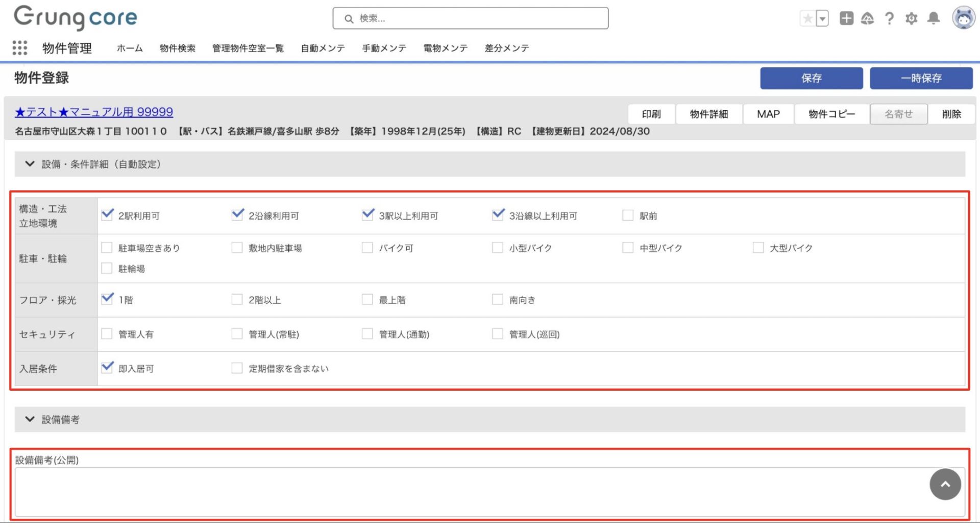Open the setup gear icon
980x527 pixels.
click(x=911, y=19)
